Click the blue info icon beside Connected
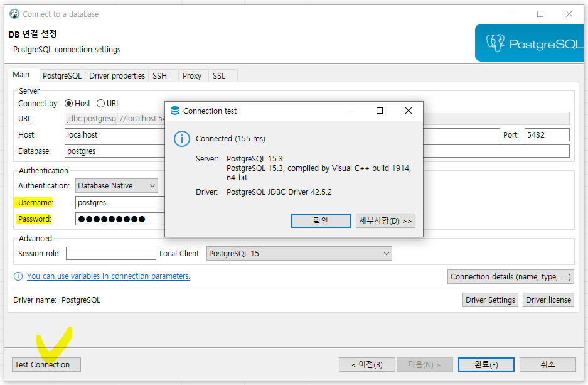Viewport: 588px width, 385px height. (x=182, y=139)
